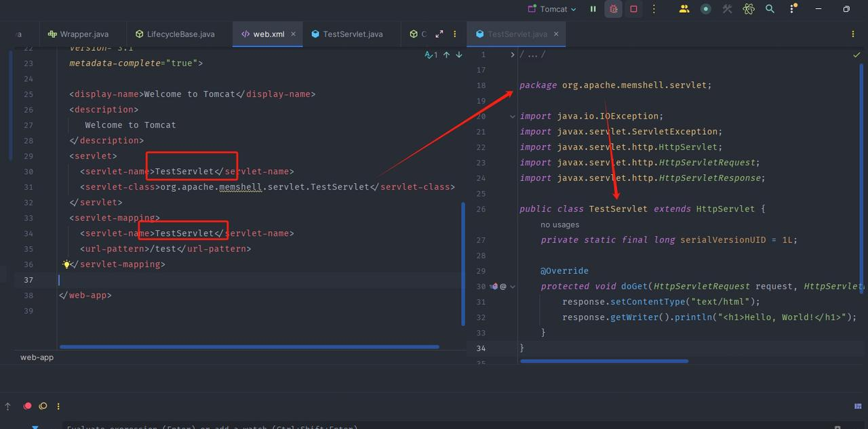The width and height of the screenshot is (868, 429).
Task: Click the evaluate expression input field
Action: (448, 426)
